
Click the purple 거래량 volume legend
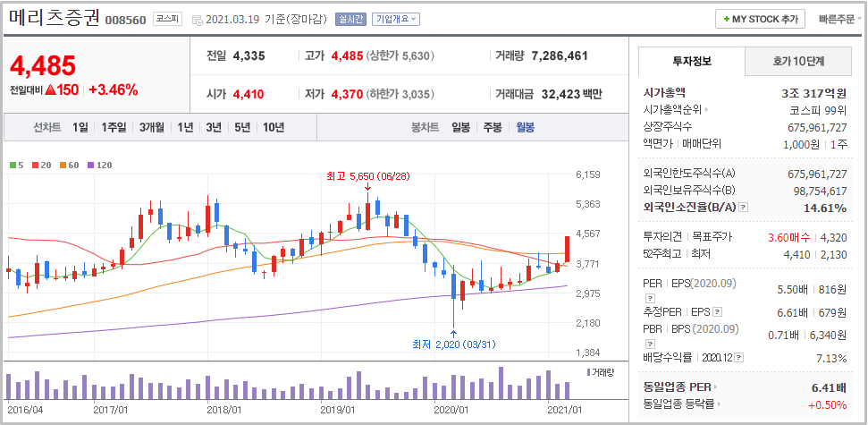tap(602, 372)
